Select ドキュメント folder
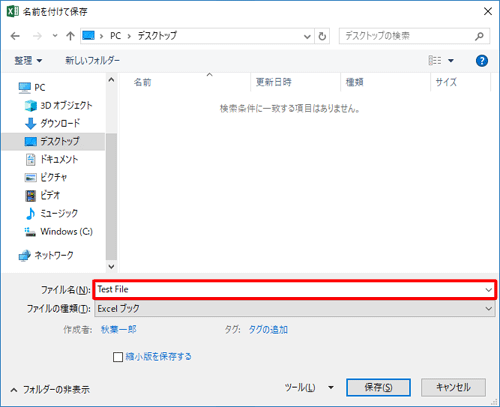Image resolution: width=500 pixels, height=407 pixels. tap(52, 159)
